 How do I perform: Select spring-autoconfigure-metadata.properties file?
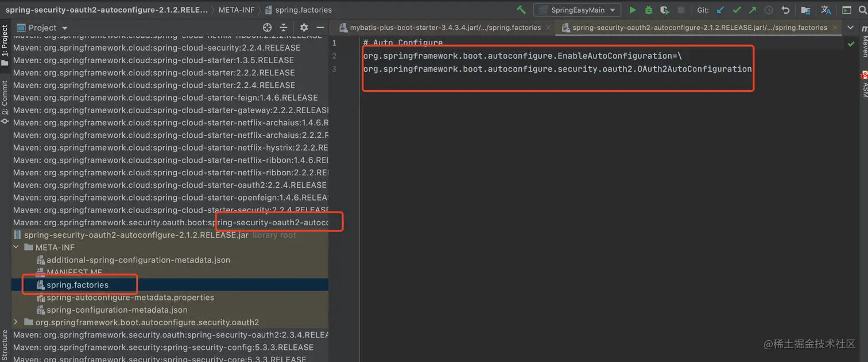click(x=170, y=298)
